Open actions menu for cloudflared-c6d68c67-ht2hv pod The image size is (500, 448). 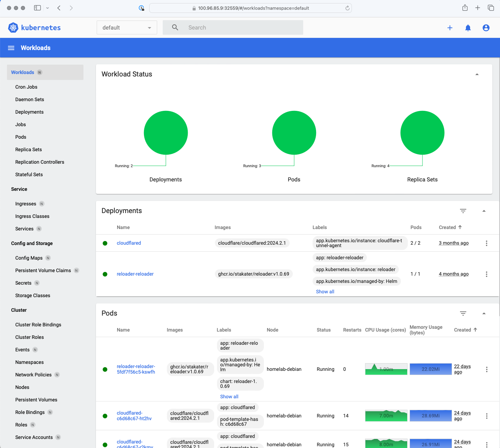pos(486,416)
